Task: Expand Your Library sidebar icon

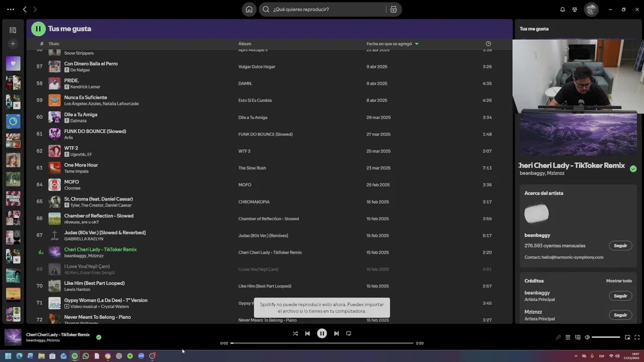Action: (13, 30)
